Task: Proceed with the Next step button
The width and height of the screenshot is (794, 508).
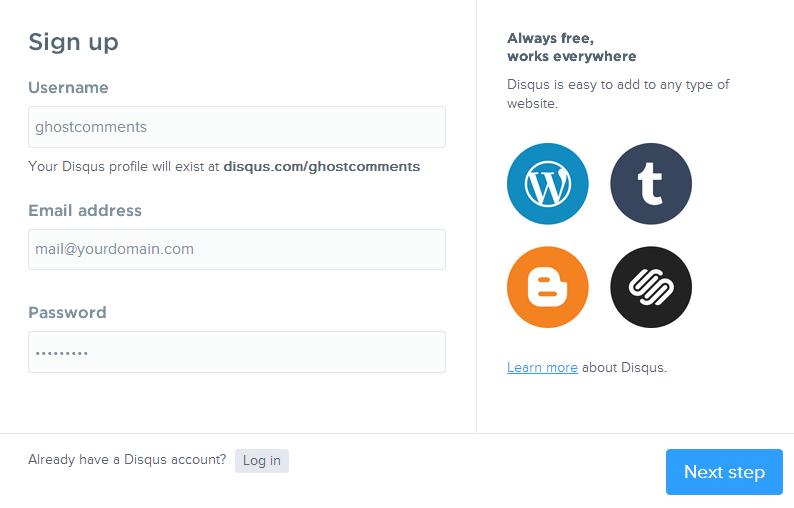Action: 724,472
